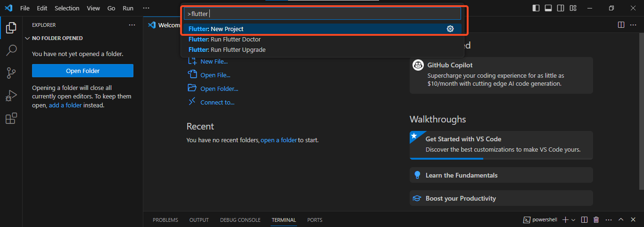Click the New File... link
The image size is (644, 227).
coord(214,61)
